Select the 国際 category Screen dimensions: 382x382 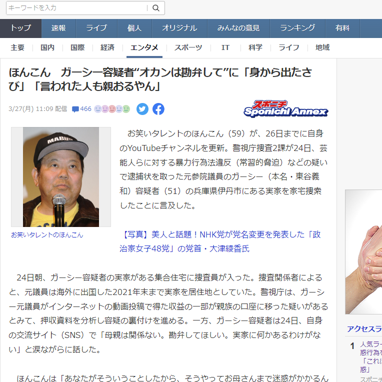77,48
